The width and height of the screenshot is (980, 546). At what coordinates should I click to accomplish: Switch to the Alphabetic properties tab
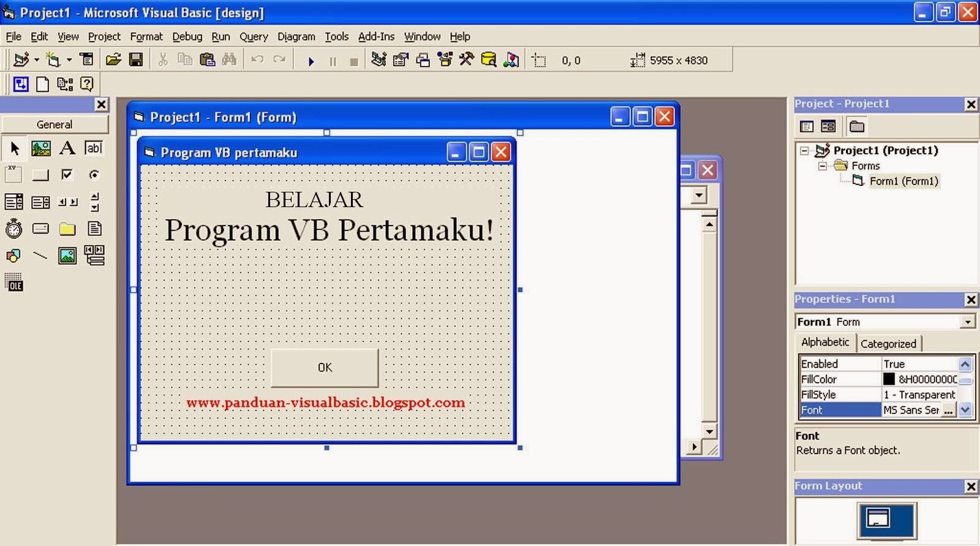[825, 342]
